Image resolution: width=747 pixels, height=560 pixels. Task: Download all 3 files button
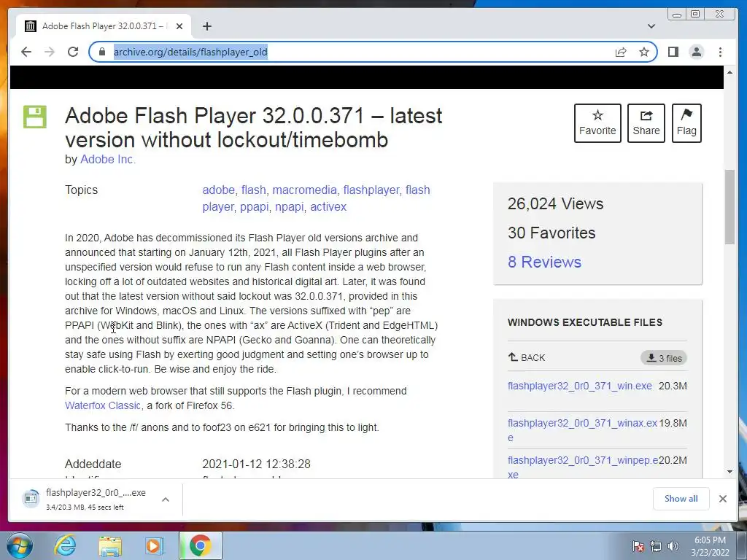click(x=664, y=358)
